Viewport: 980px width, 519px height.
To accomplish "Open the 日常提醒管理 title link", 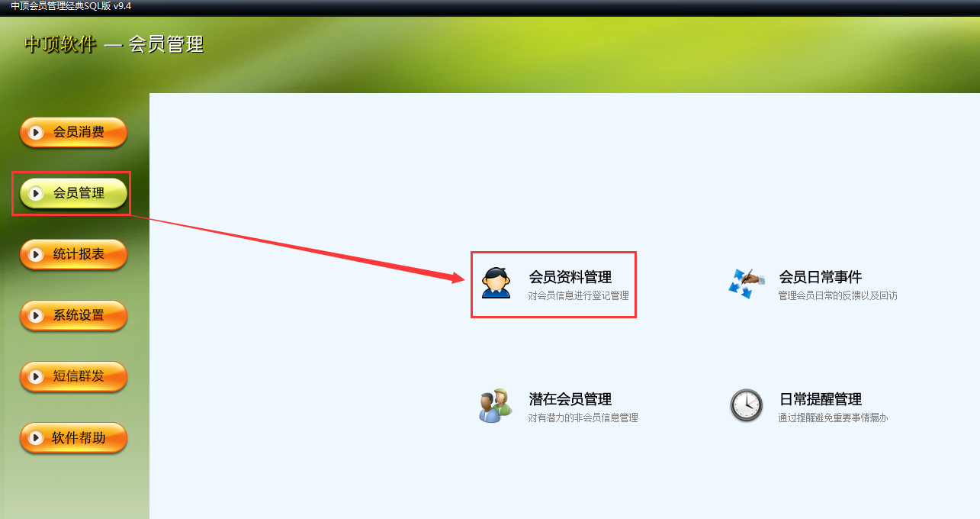I will pos(820,399).
